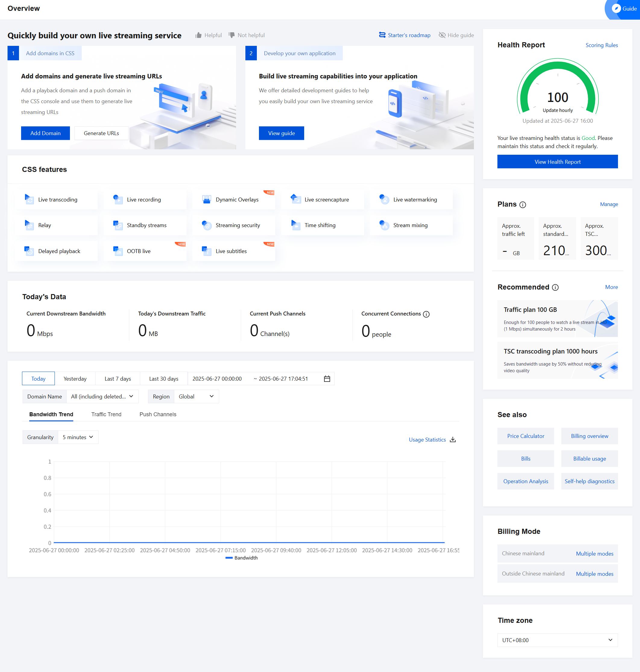Click the Not helpful thumbs-down icon

tap(232, 35)
